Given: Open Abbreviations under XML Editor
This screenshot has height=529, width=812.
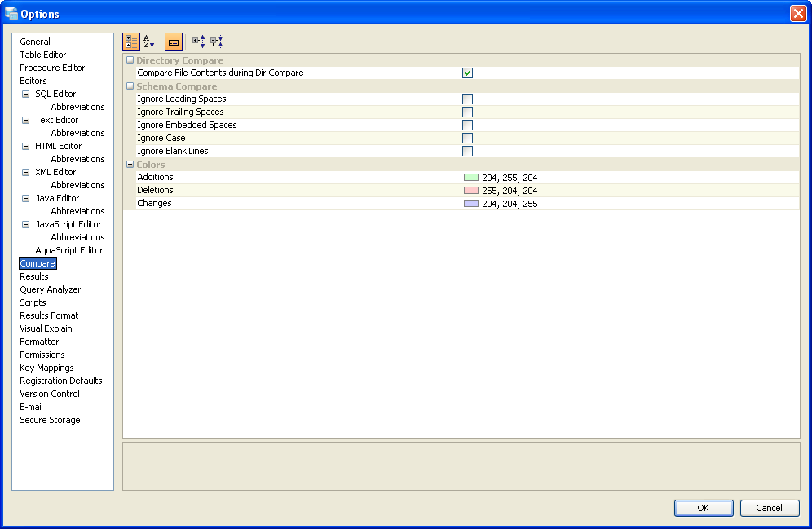Looking at the screenshot, I should [77, 185].
